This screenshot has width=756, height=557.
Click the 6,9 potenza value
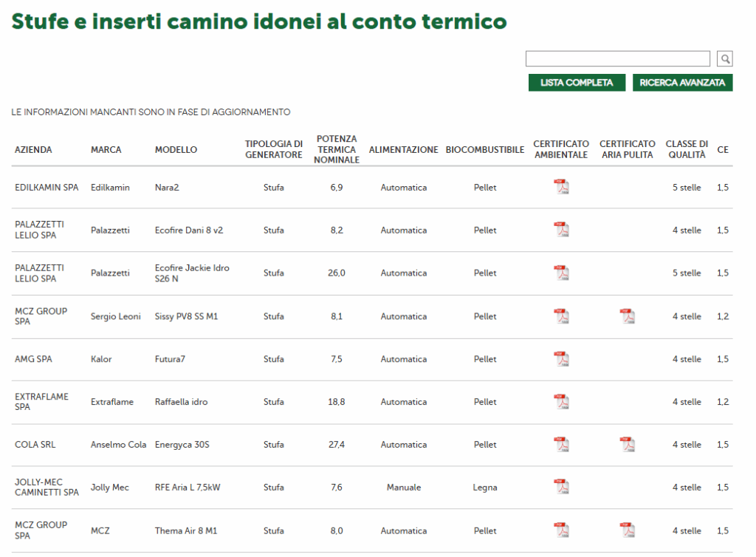point(337,187)
